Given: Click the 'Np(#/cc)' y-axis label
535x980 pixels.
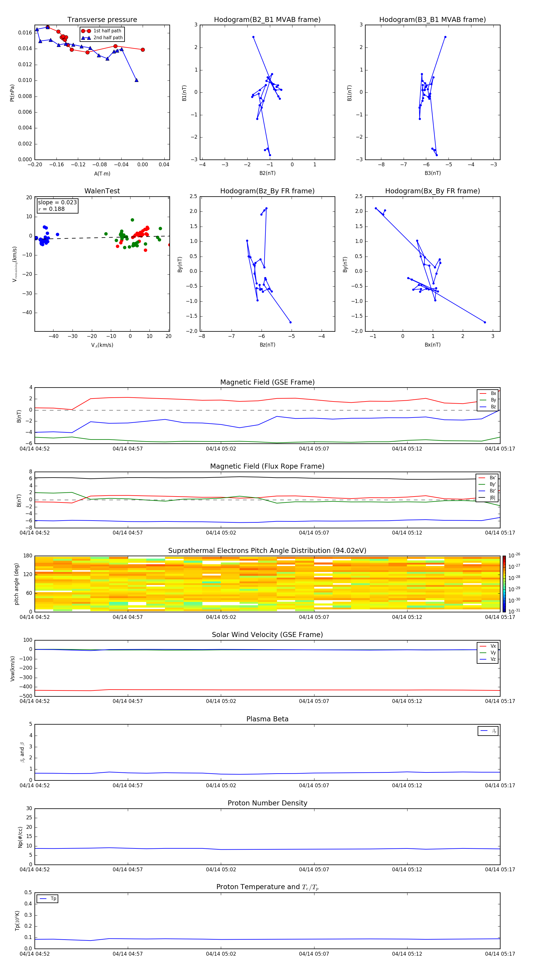Looking at the screenshot, I should 20,837.
